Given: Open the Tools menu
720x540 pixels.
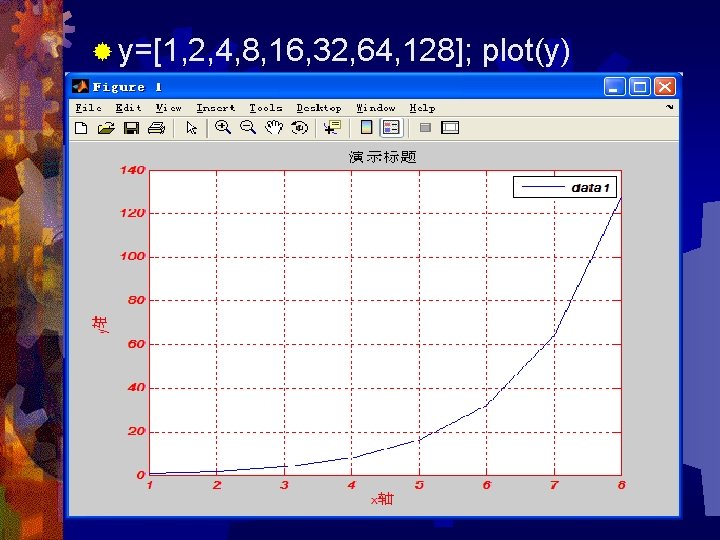Looking at the screenshot, I should pos(266,108).
